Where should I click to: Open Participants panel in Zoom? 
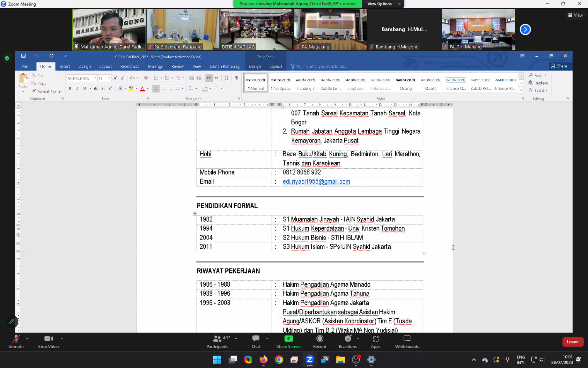coord(218,342)
